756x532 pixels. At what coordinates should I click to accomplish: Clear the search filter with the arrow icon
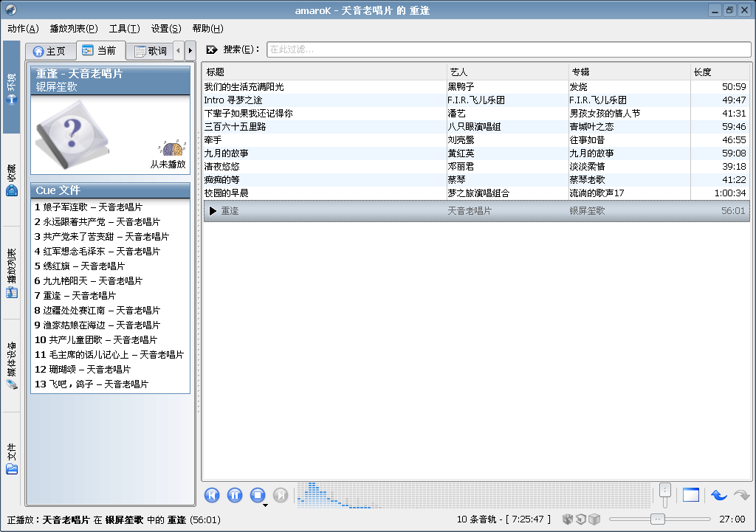(x=212, y=49)
